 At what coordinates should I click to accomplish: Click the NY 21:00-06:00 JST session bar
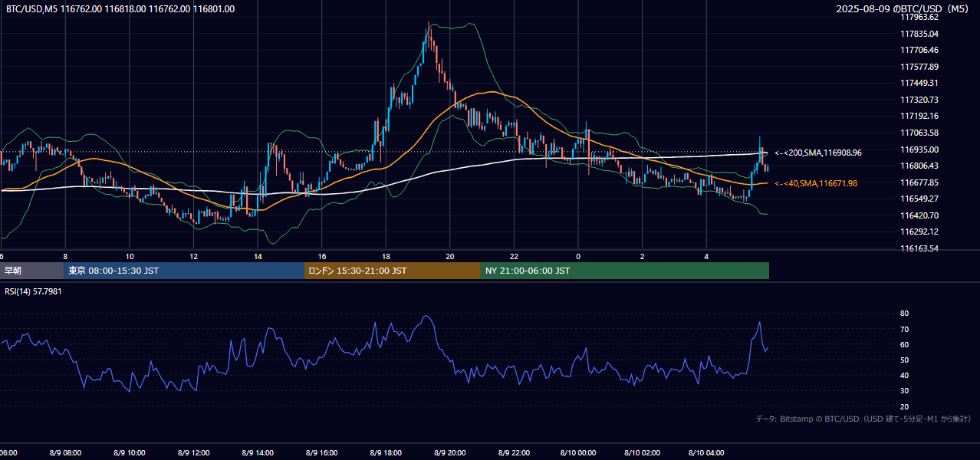[625, 271]
